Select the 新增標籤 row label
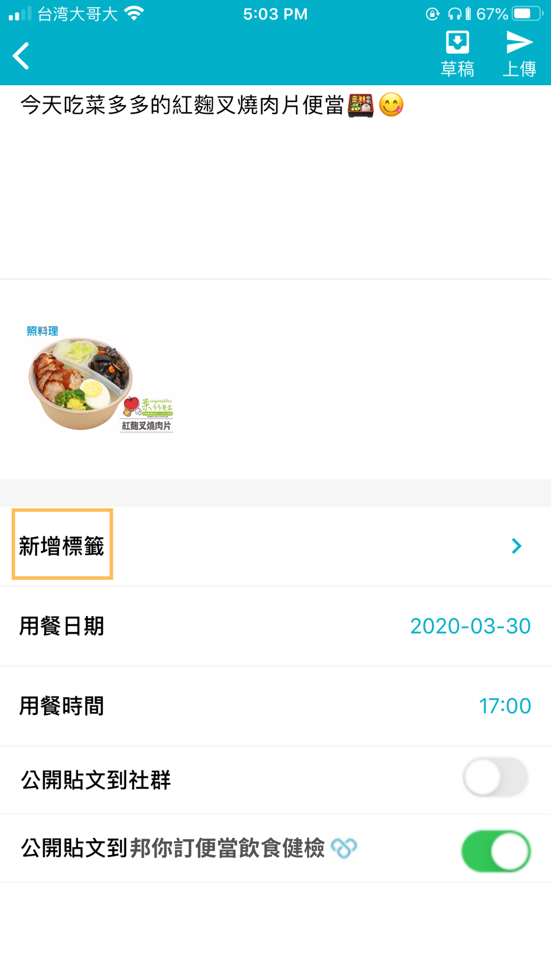The height and width of the screenshot is (980, 551). pyautogui.click(x=62, y=546)
